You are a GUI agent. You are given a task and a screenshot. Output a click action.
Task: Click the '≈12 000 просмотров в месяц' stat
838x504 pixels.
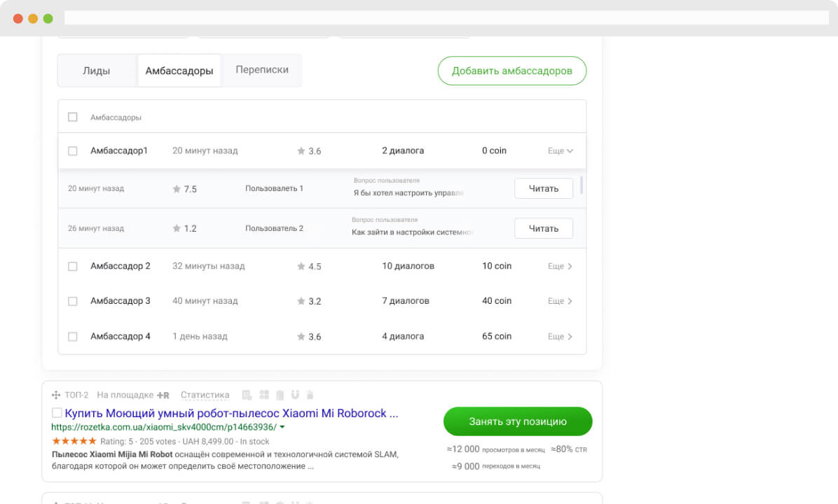tap(496, 449)
